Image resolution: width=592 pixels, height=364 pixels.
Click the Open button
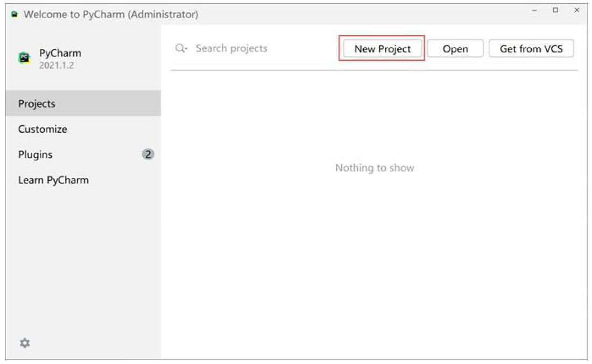click(x=455, y=49)
